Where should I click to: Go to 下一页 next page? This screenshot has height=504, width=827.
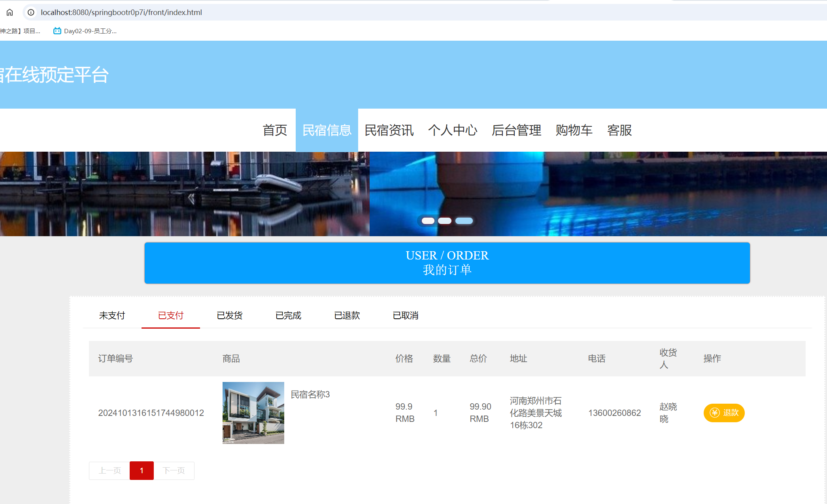pos(174,470)
